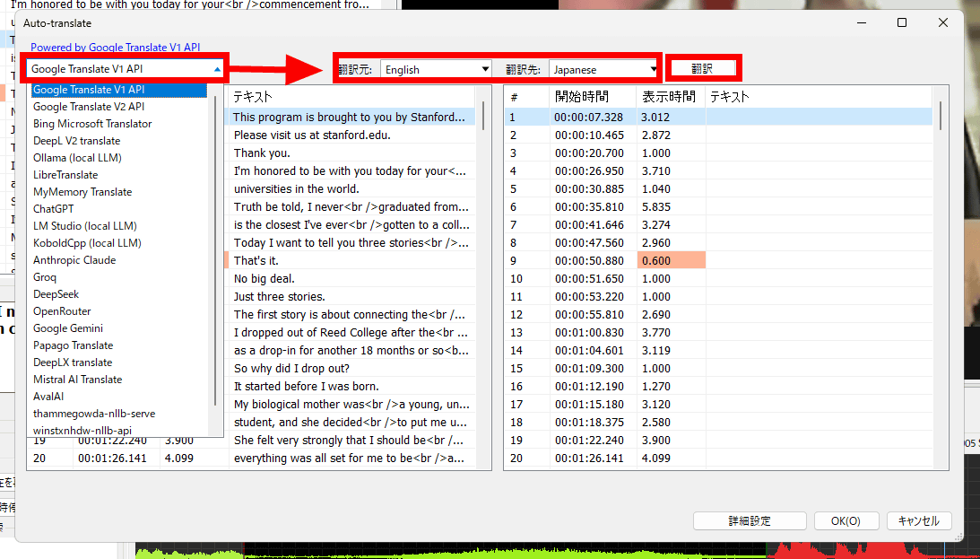Click start time 00:01:26.141 in target table
The image size is (980, 559).
pyautogui.click(x=589, y=459)
